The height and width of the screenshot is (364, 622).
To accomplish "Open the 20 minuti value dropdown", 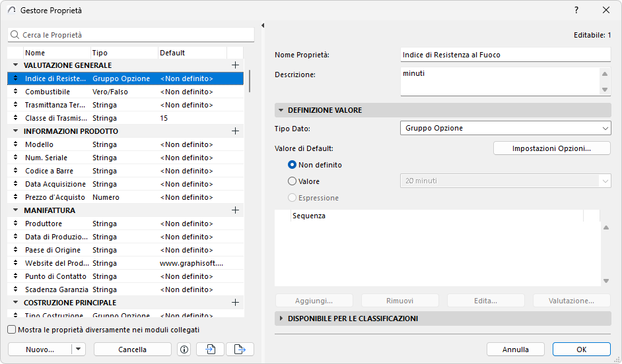I will tap(505, 181).
